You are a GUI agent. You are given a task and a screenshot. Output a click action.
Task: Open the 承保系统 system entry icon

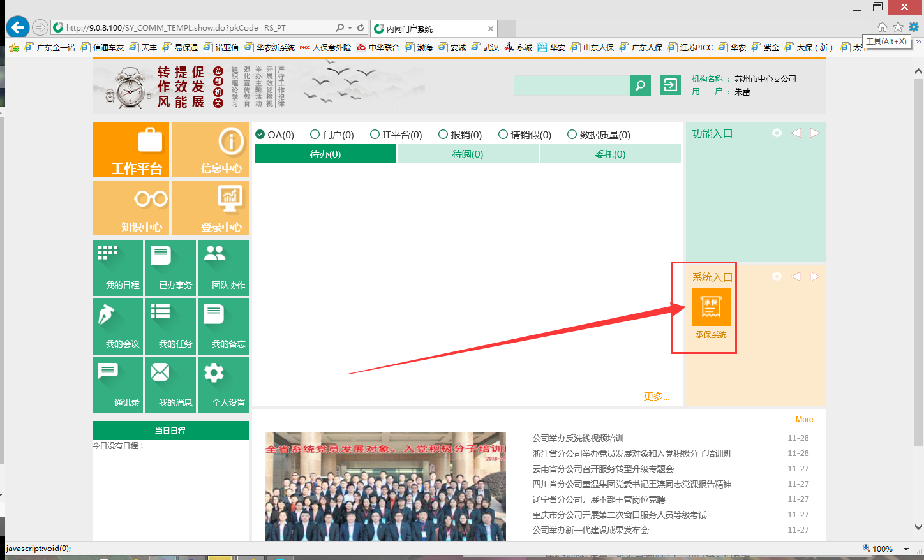pyautogui.click(x=711, y=307)
